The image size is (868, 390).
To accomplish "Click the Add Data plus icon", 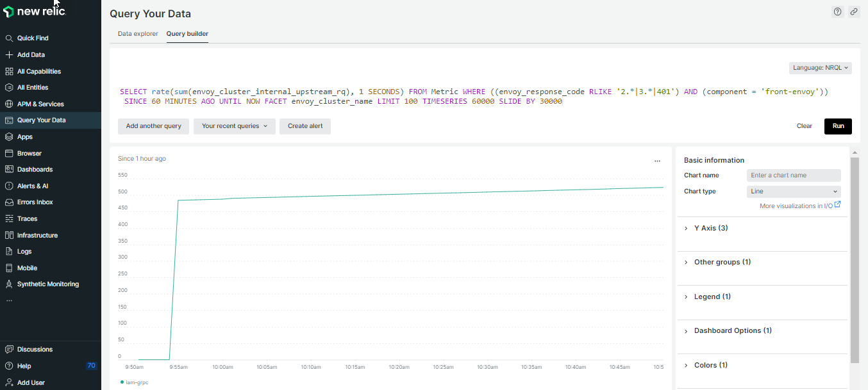I will pos(9,55).
